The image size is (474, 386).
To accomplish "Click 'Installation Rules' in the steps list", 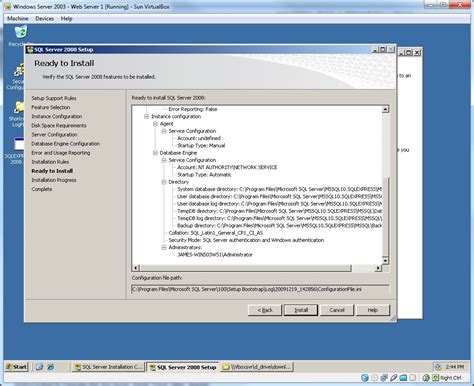I will [x=50, y=162].
